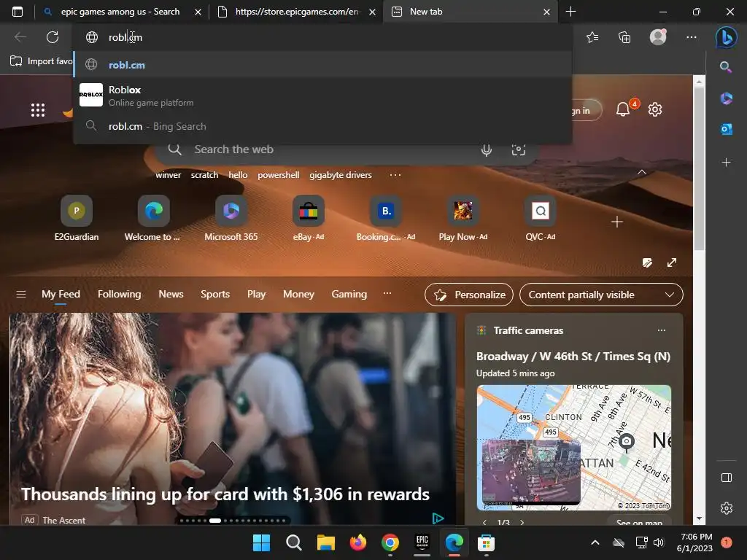
Task: Open a new tab with plus button
Action: click(x=570, y=12)
